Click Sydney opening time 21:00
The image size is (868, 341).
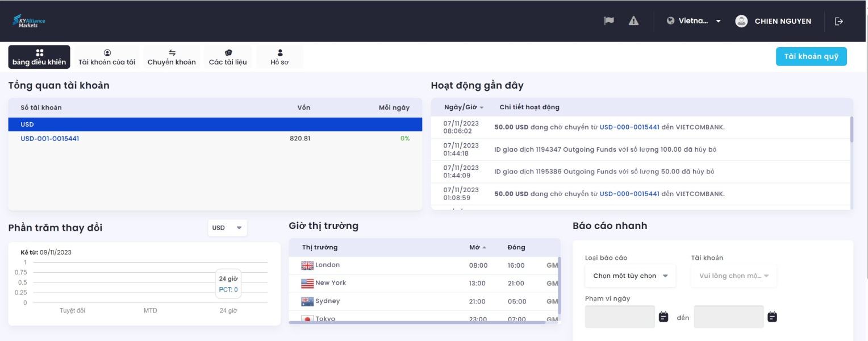pos(477,302)
